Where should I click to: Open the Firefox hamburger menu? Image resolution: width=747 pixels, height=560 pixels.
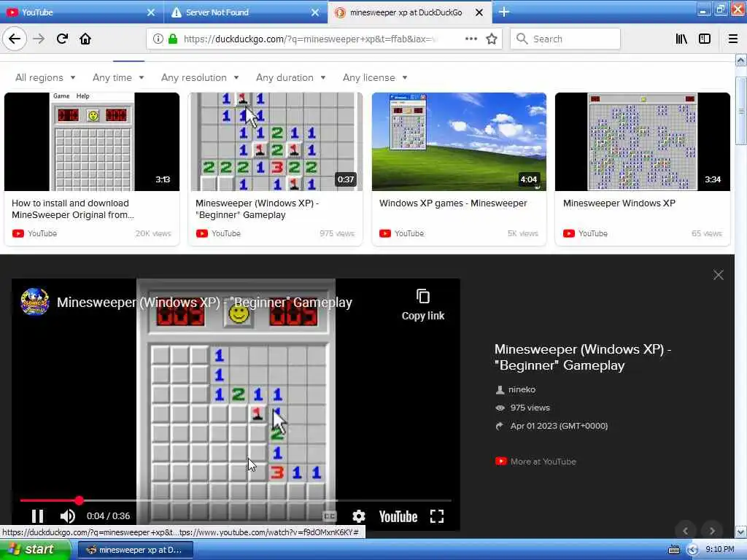733,39
